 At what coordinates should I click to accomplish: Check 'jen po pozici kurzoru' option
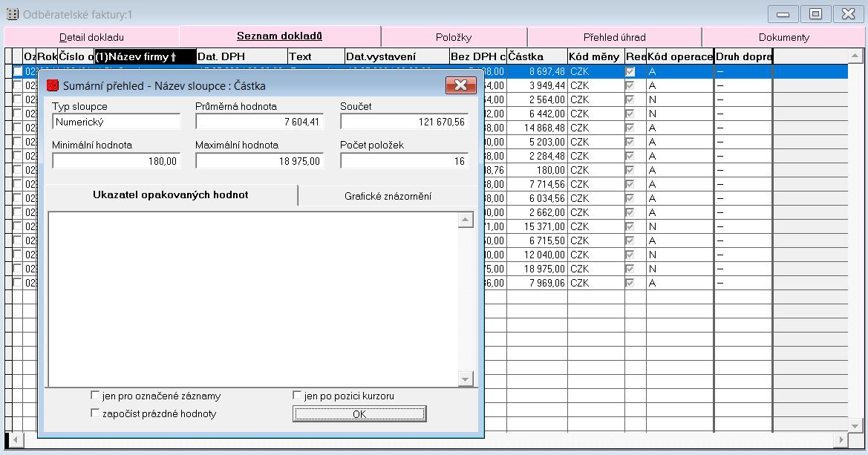[298, 396]
